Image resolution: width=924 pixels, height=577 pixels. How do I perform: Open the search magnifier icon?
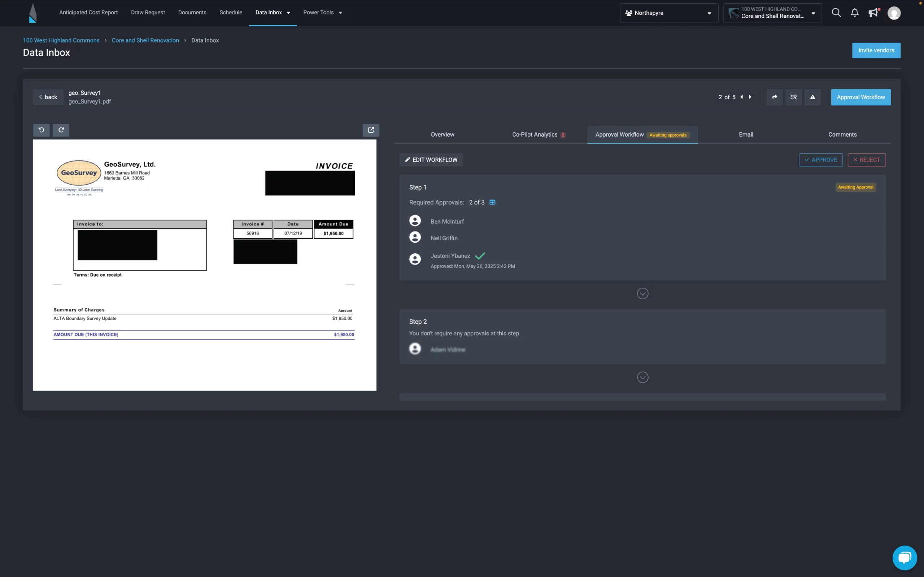tap(836, 13)
